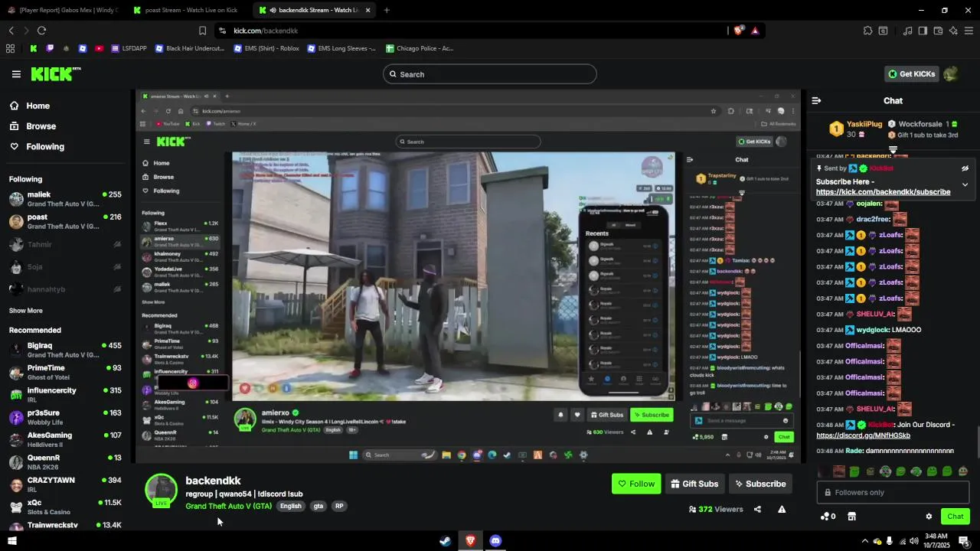Open a new browser tab
980x551 pixels.
pyautogui.click(x=387, y=10)
